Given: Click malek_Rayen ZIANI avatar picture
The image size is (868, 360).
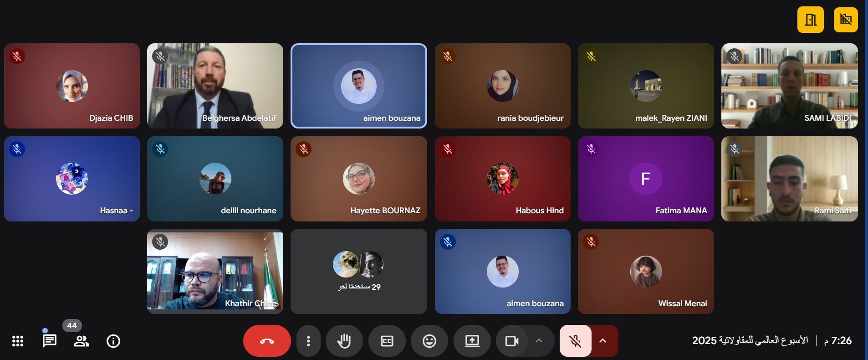Looking at the screenshot, I should tap(646, 86).
